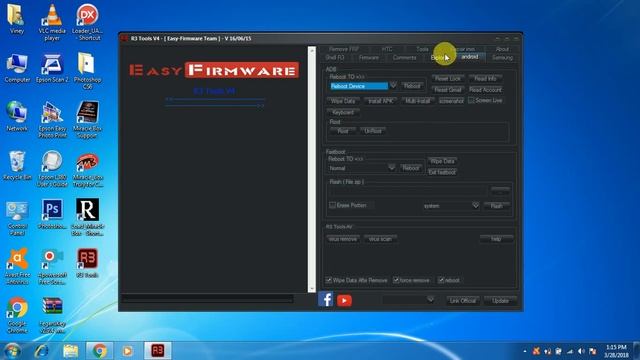This screenshot has width=640, height=360.
Task: Switch to the HTC tab
Action: (387, 49)
